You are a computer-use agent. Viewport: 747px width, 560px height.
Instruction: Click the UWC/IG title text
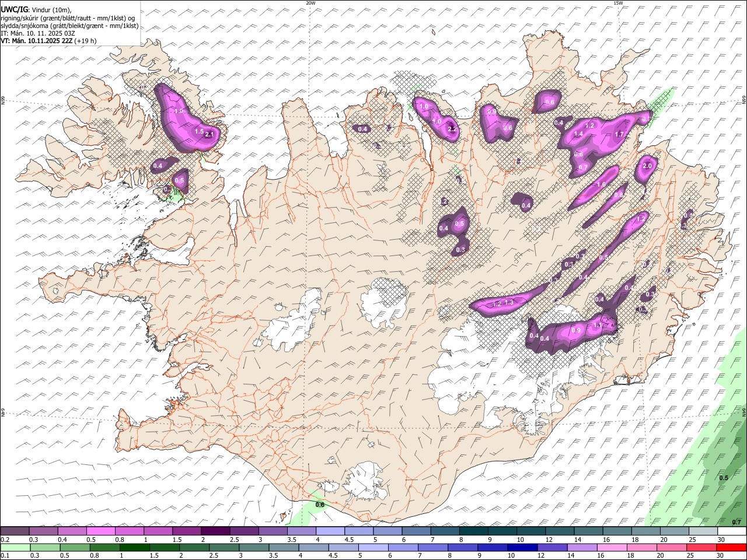pyautogui.click(x=13, y=9)
